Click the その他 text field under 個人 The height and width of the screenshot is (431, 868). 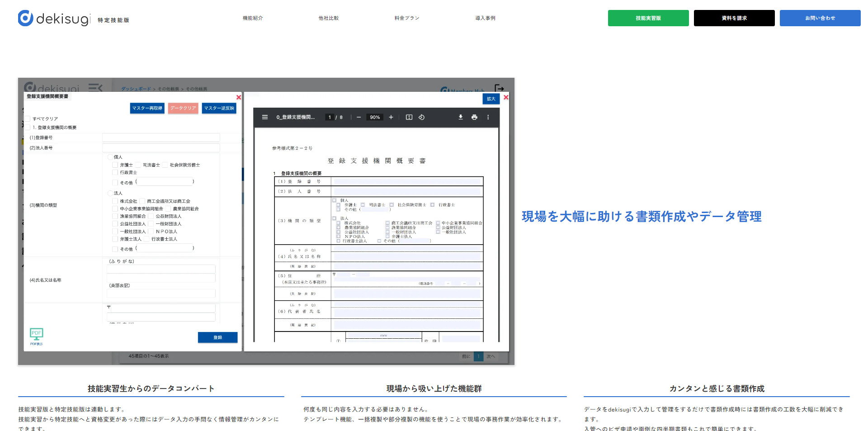(x=165, y=182)
